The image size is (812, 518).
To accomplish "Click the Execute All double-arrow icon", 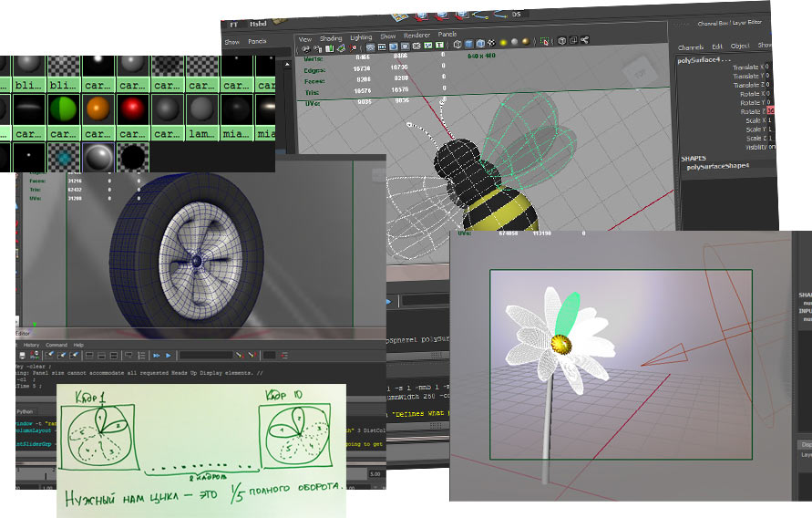I will 156,355.
